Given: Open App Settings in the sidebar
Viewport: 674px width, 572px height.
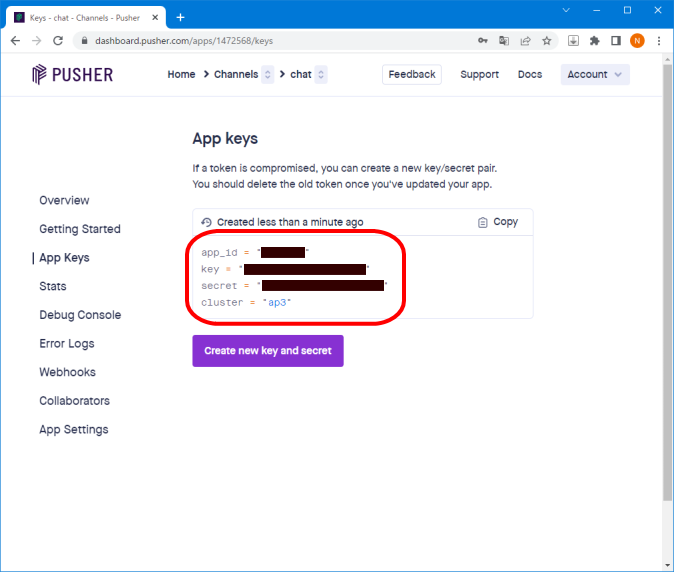Looking at the screenshot, I should (x=73, y=430).
